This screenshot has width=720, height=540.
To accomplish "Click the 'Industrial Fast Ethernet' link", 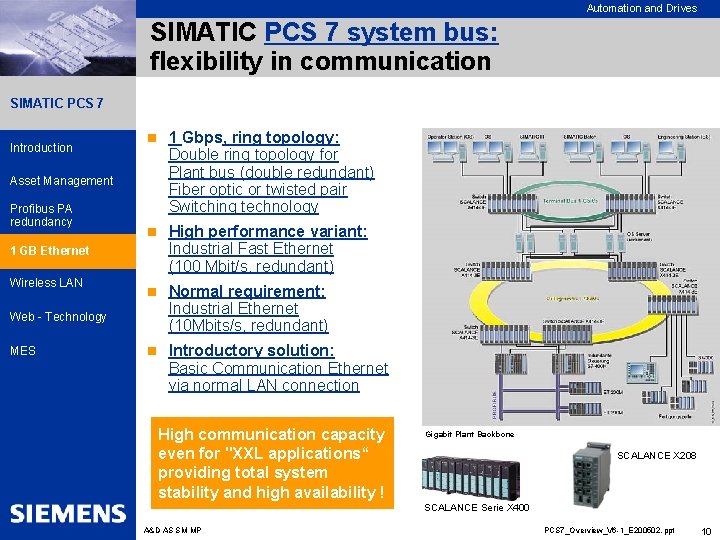I will coord(251,248).
